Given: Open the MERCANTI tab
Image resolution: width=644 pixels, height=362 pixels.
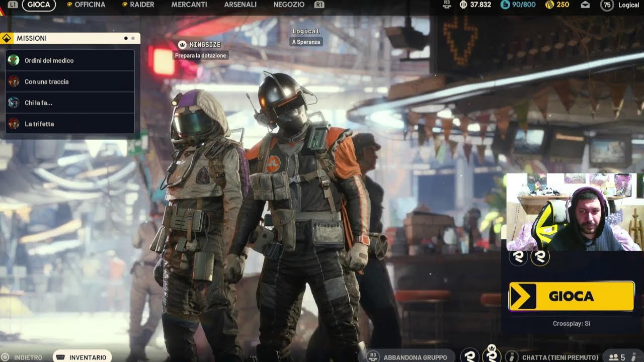Looking at the screenshot, I should click(189, 5).
